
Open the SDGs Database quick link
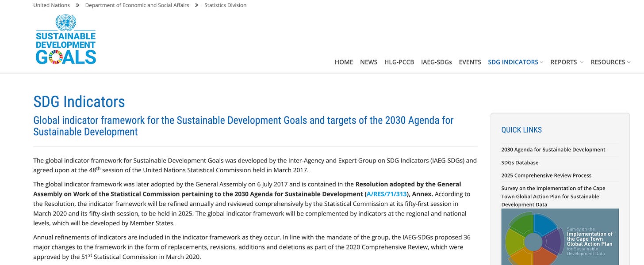(520, 163)
